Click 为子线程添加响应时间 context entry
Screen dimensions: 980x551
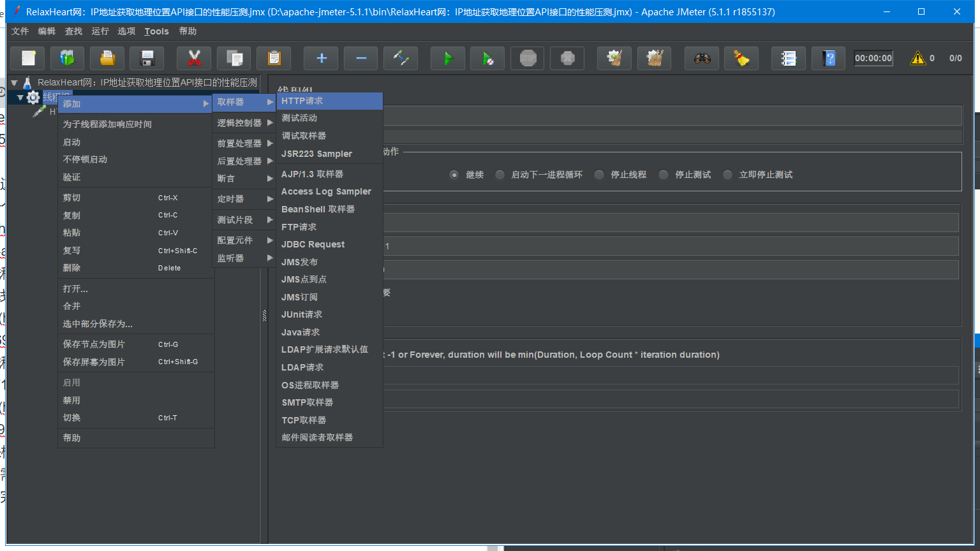point(136,124)
